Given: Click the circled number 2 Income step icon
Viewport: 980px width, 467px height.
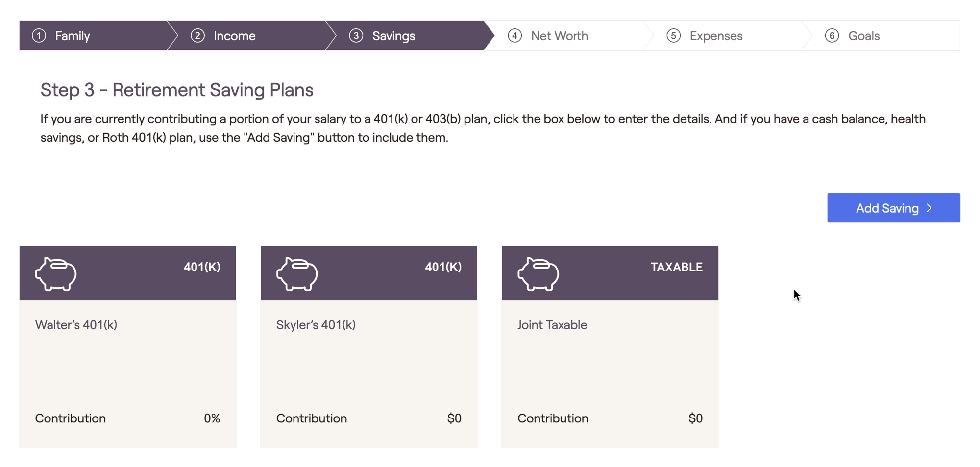Looking at the screenshot, I should tap(197, 36).
